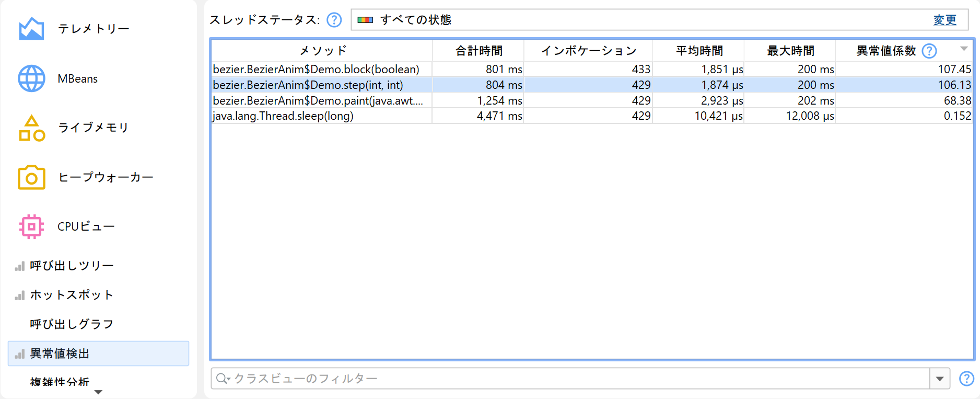Click the MBeans globe icon
This screenshot has width=980, height=399.
(31, 78)
